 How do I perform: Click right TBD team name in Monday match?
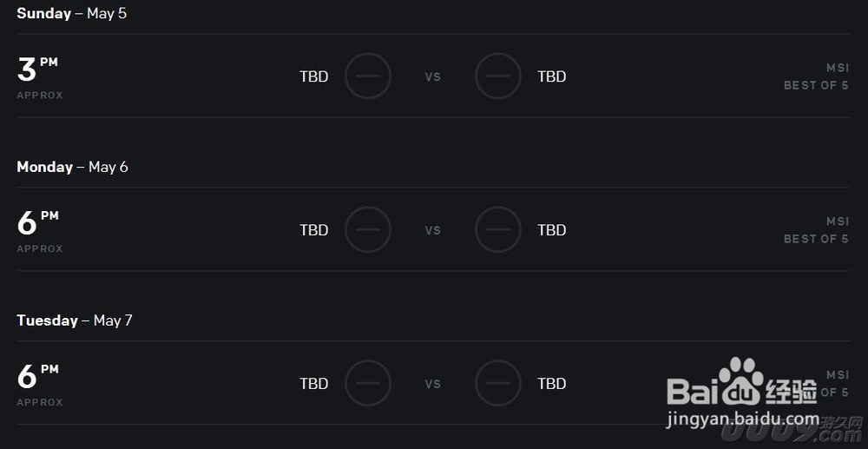tap(552, 230)
